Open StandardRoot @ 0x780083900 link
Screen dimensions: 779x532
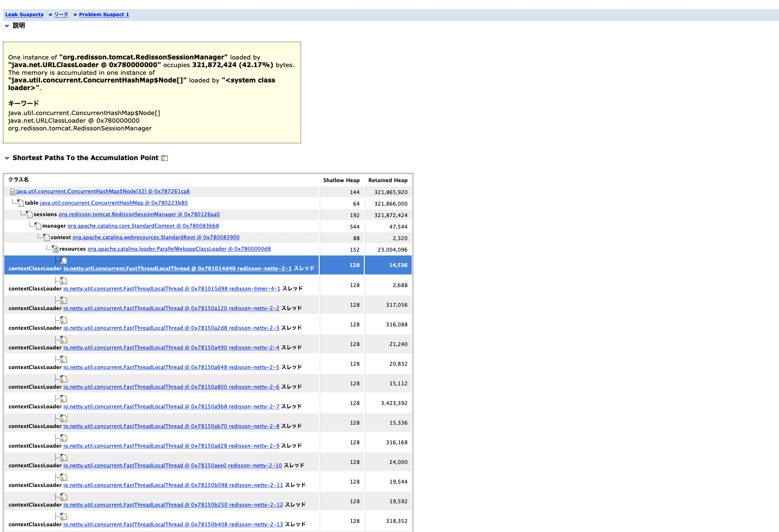point(156,238)
